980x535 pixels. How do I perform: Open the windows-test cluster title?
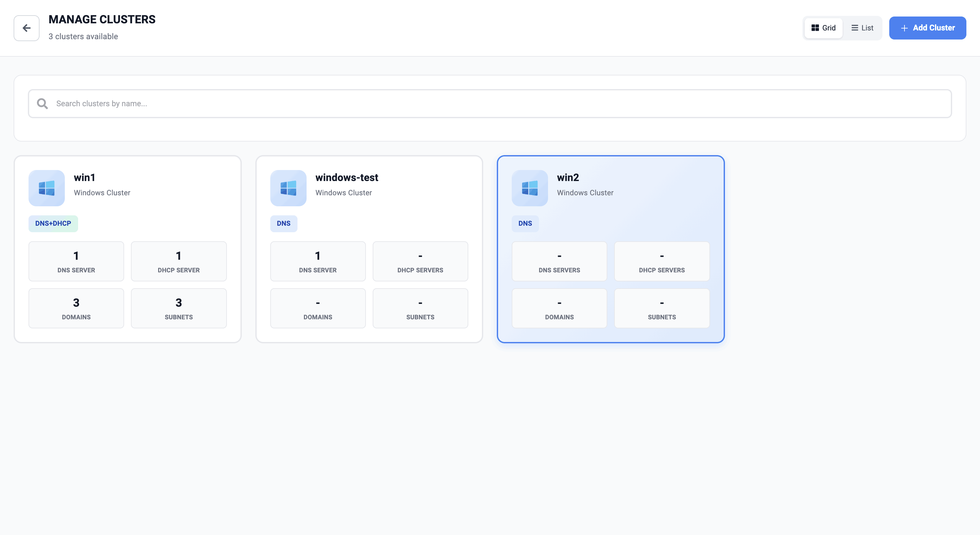pyautogui.click(x=346, y=177)
